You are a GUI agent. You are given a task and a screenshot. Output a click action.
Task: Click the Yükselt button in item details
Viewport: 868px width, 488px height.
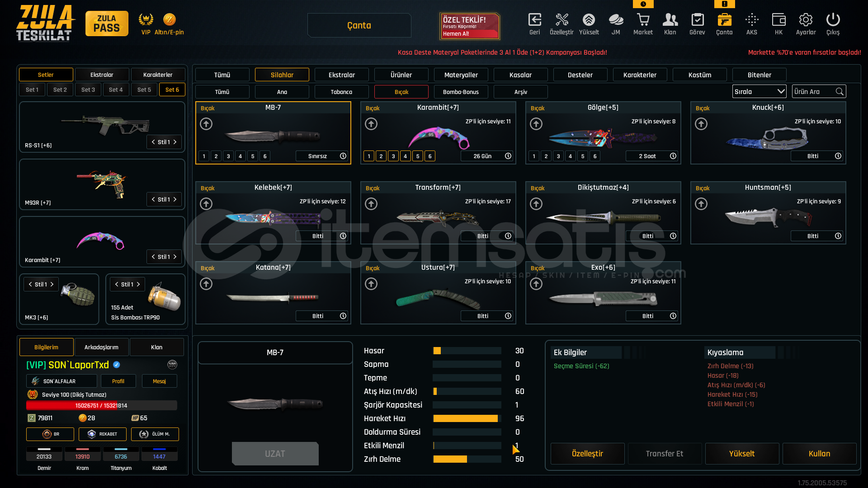742,454
